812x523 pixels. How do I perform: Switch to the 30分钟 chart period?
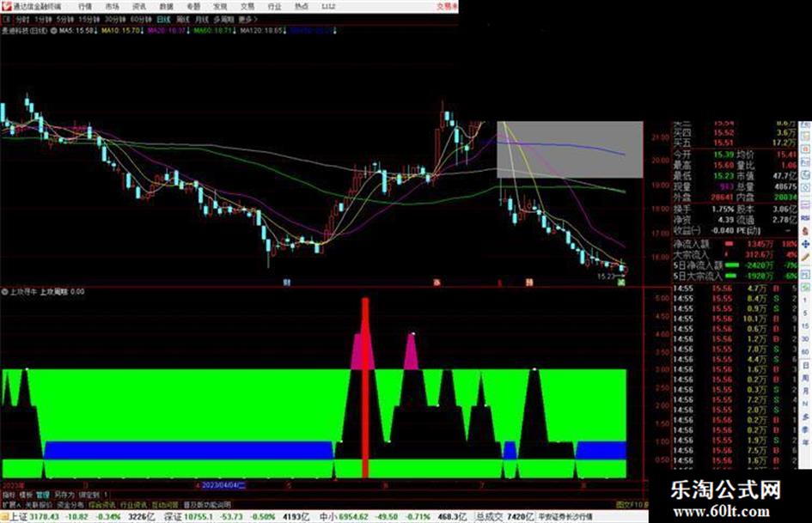(x=115, y=19)
